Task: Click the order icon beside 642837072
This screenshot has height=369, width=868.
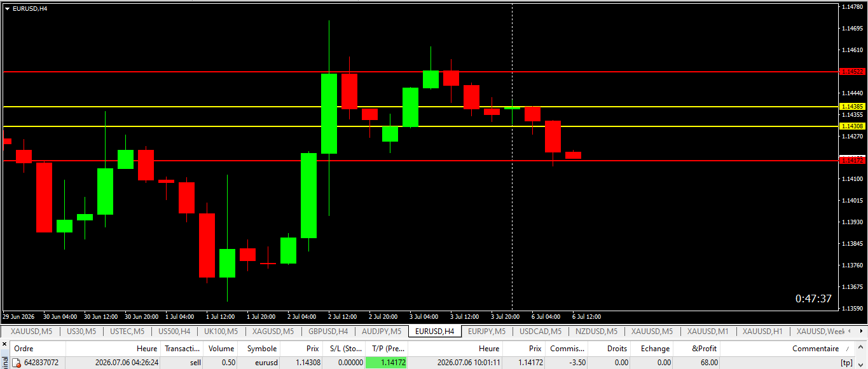Action: (x=17, y=363)
